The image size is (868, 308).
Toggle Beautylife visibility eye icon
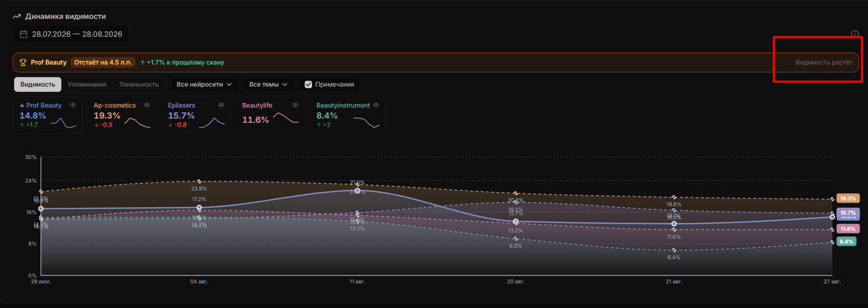tap(295, 105)
